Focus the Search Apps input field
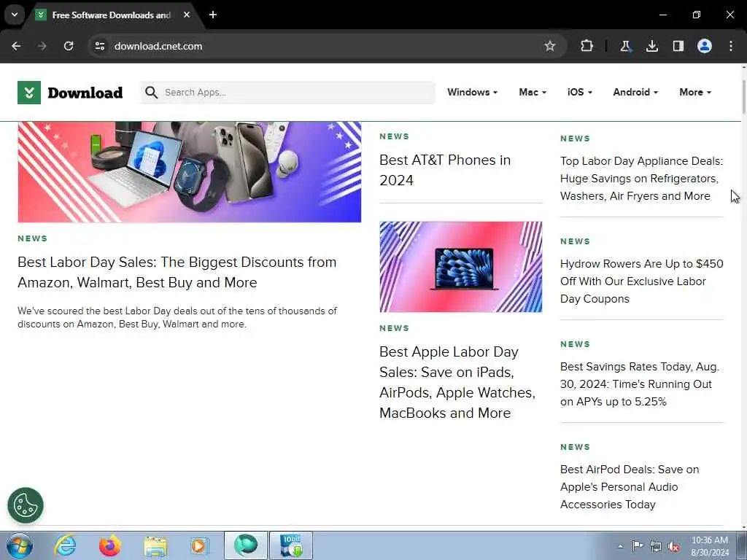Viewport: 747px width, 560px height. click(287, 93)
